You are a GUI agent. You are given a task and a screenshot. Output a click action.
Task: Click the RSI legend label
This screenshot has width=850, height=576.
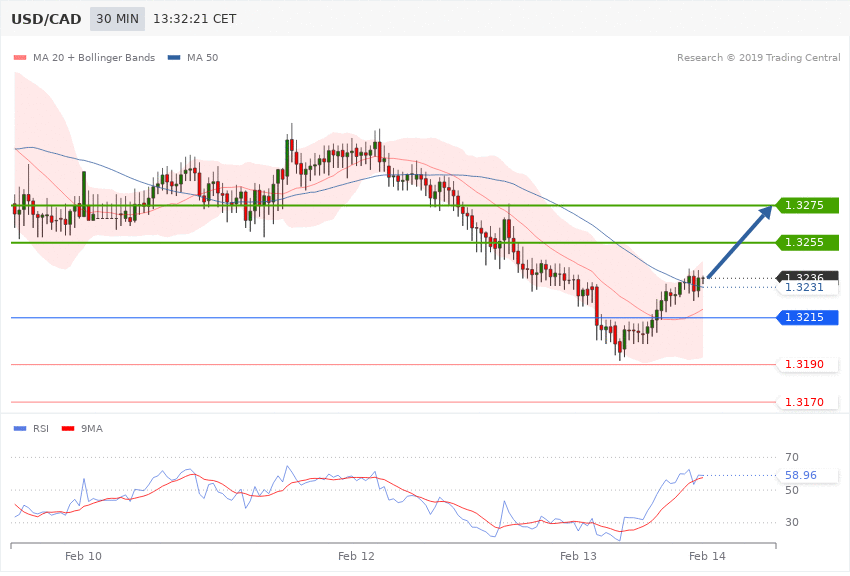pos(41,429)
